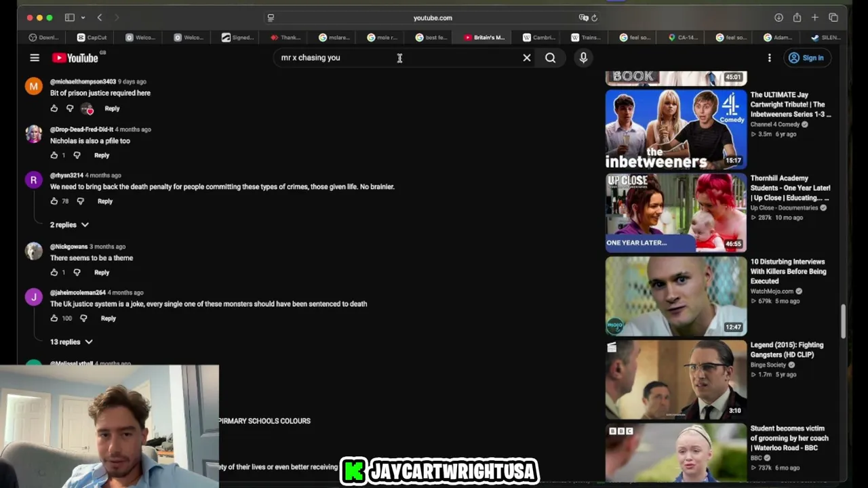Switch to the CapCut tab
868x488 pixels.
point(92,37)
